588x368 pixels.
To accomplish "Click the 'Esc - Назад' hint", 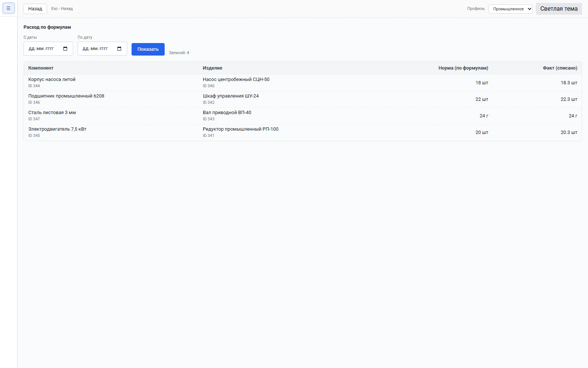I will (62, 9).
